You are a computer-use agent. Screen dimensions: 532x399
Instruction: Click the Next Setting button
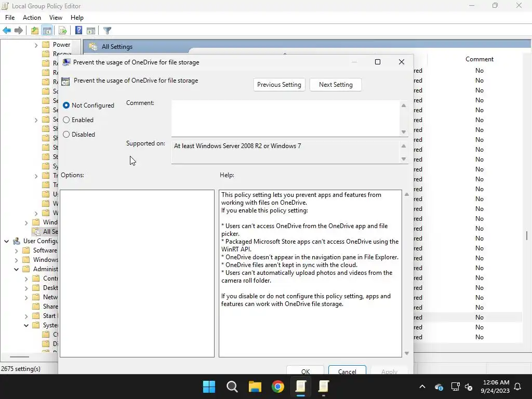tap(336, 85)
